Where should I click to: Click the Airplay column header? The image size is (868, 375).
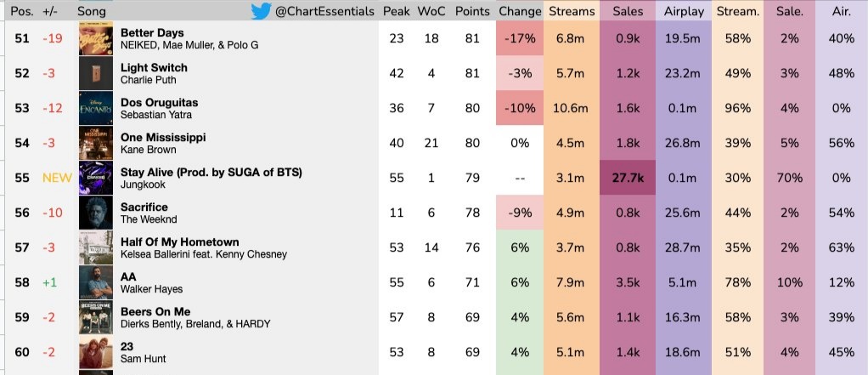pos(684,11)
